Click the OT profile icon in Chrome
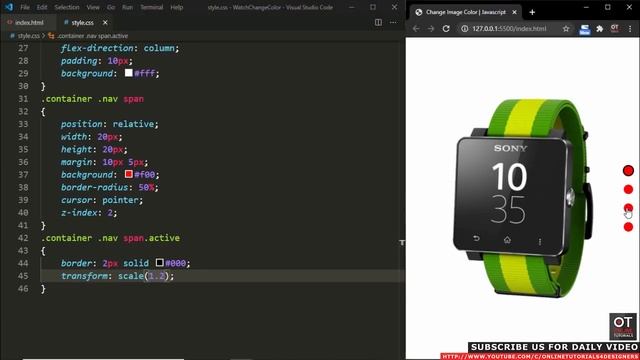The image size is (640, 360). (615, 28)
